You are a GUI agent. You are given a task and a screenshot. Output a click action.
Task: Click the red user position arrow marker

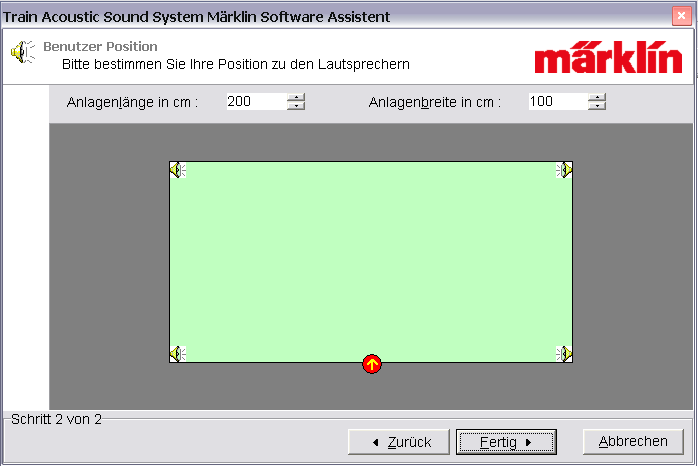(372, 364)
